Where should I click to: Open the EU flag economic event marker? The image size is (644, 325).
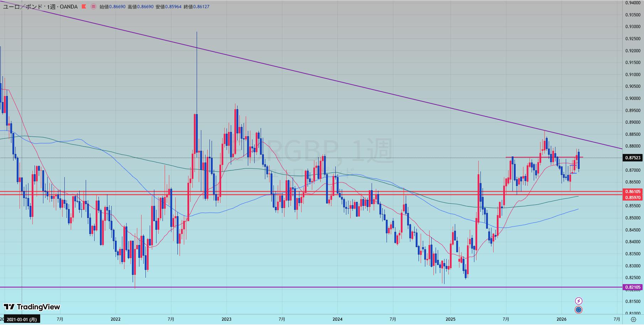tap(579, 310)
